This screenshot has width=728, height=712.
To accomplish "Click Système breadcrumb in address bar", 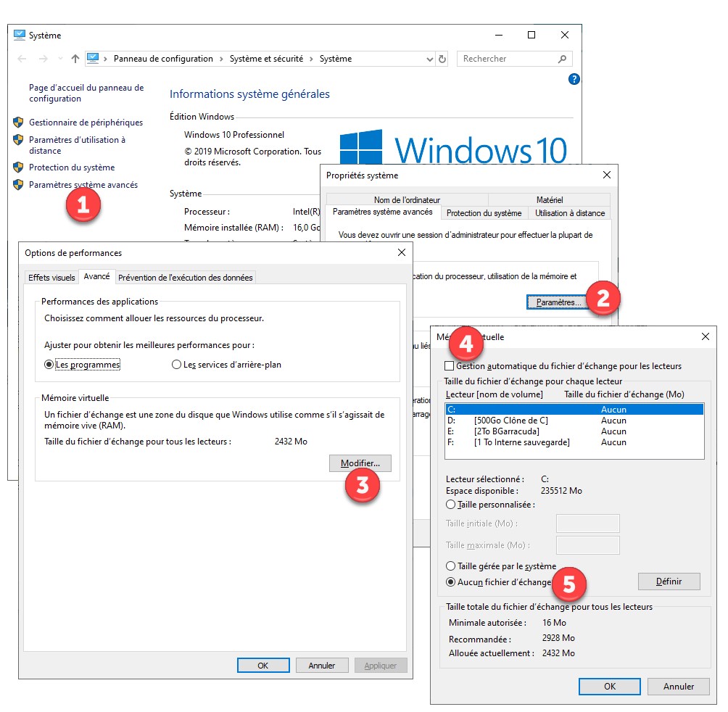I will coord(336,59).
